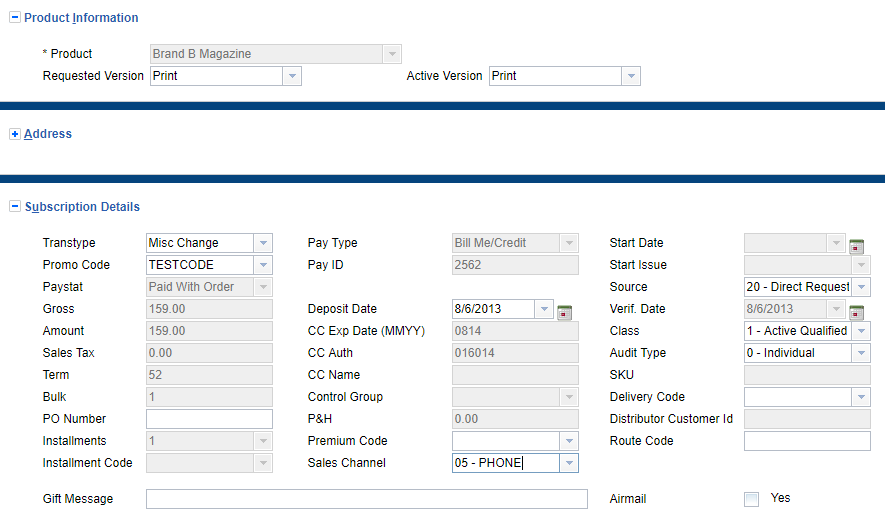Open the Transtype dropdown
885x525 pixels.
263,243
